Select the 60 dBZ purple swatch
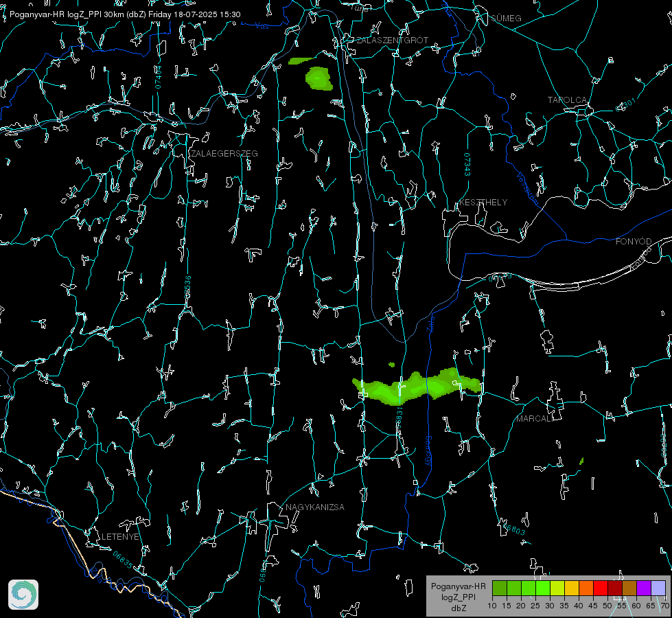672x618 pixels. point(644,588)
